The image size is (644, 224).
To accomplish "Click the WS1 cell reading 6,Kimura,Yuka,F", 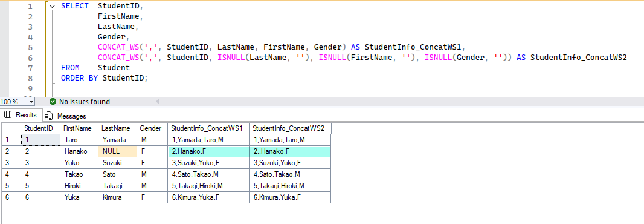I will [x=208, y=197].
